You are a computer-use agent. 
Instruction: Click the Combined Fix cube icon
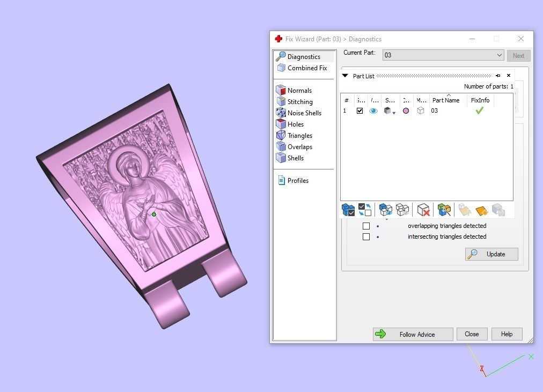point(281,68)
